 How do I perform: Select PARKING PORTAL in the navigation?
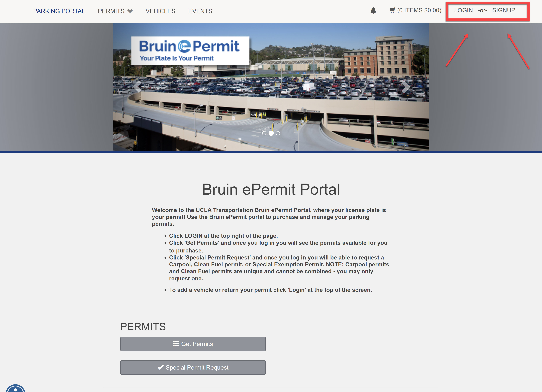pos(59,11)
